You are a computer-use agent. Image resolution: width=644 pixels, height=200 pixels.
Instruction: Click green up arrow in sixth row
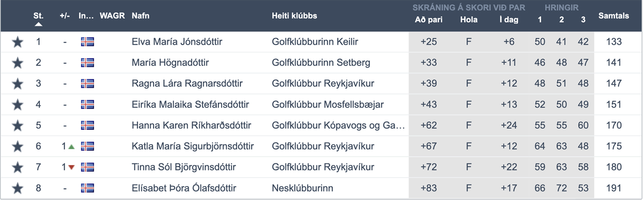[72, 147]
